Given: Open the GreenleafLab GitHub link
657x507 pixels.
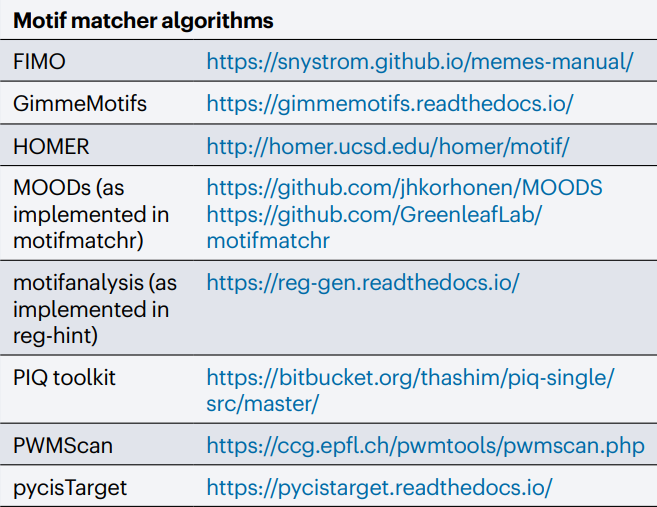Looking at the screenshot, I should tap(374, 215).
